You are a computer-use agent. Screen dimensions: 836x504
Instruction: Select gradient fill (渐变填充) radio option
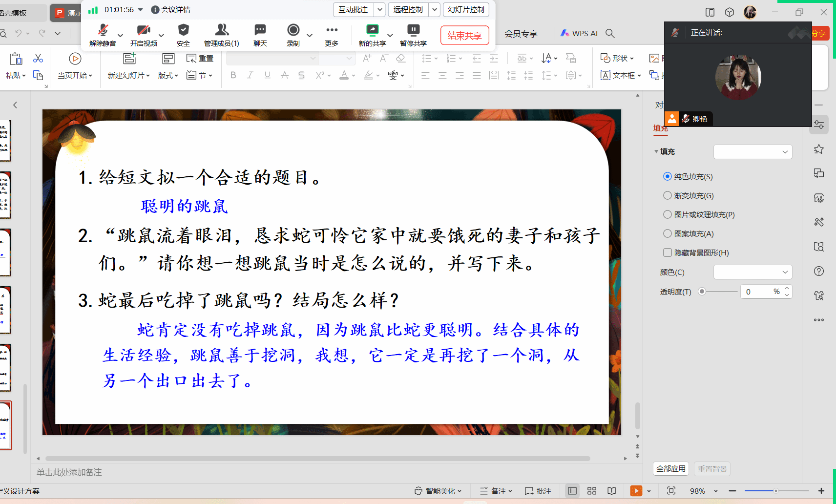(x=668, y=195)
